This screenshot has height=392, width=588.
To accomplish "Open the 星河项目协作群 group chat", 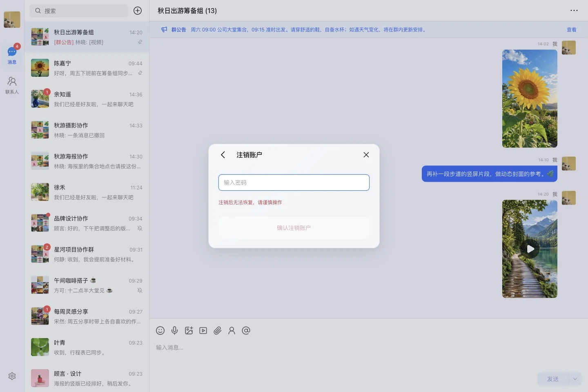I will point(87,254).
